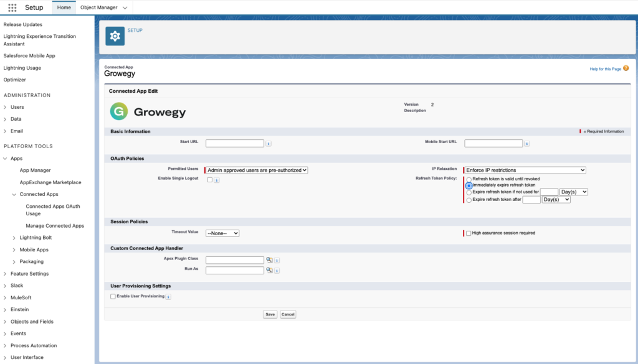Open Optimizer in sidebar
This screenshot has height=364, width=638.
pyautogui.click(x=15, y=80)
